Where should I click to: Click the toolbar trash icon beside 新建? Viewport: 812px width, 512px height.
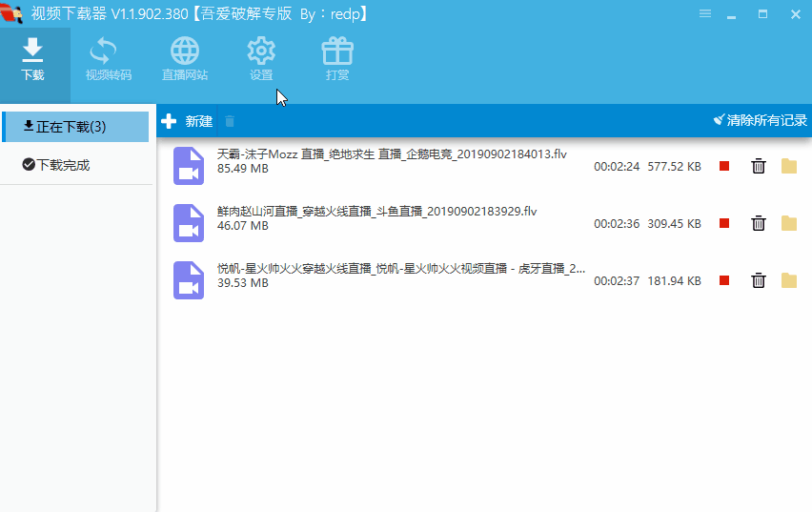tap(230, 121)
